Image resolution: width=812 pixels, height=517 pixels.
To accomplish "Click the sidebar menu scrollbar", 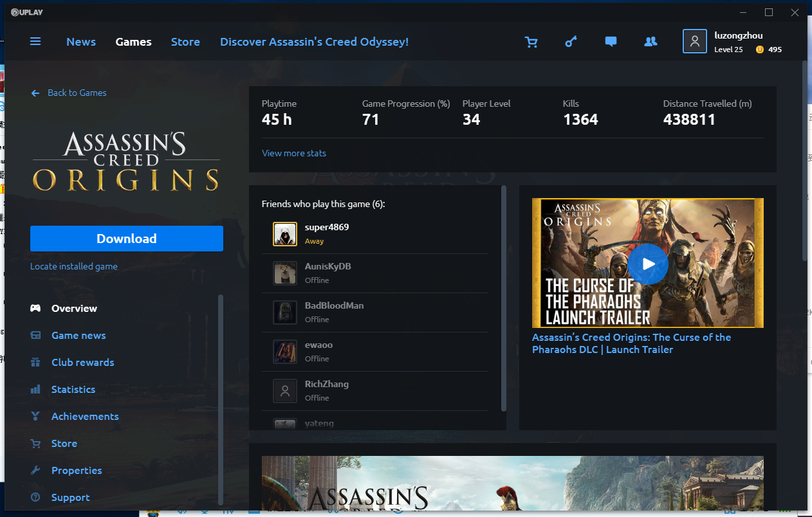I will click(x=221, y=400).
